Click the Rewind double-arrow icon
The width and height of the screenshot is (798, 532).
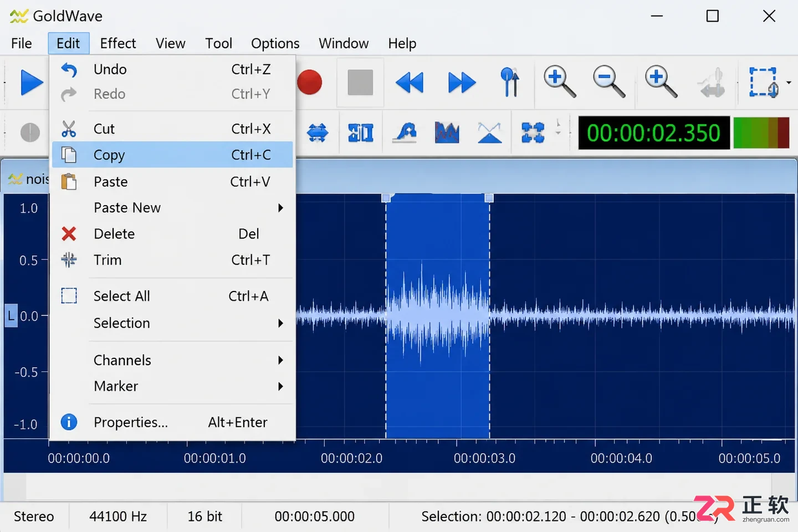(x=410, y=83)
